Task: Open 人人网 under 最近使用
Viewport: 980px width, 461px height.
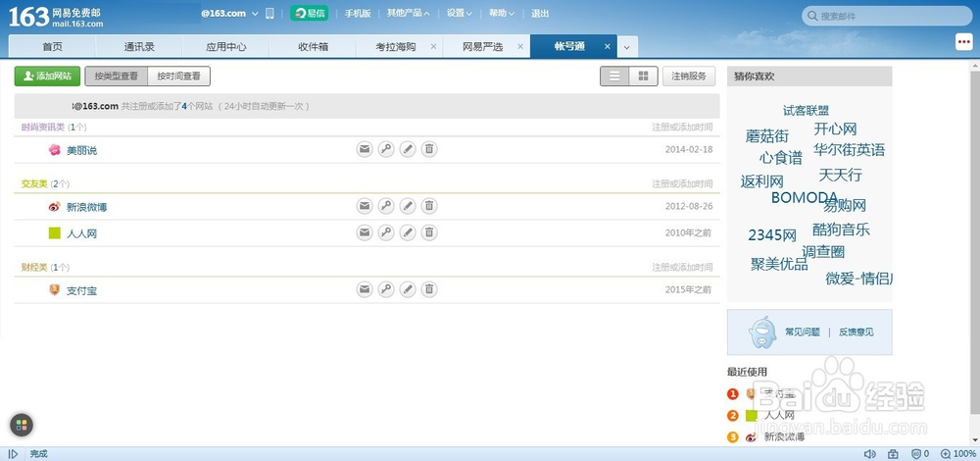Action: pyautogui.click(x=779, y=415)
